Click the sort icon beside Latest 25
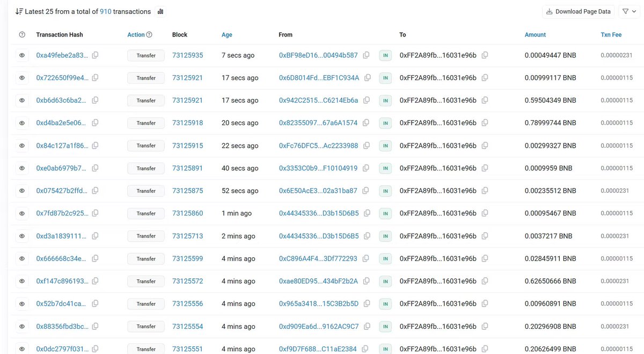644x354 pixels. coord(19,11)
